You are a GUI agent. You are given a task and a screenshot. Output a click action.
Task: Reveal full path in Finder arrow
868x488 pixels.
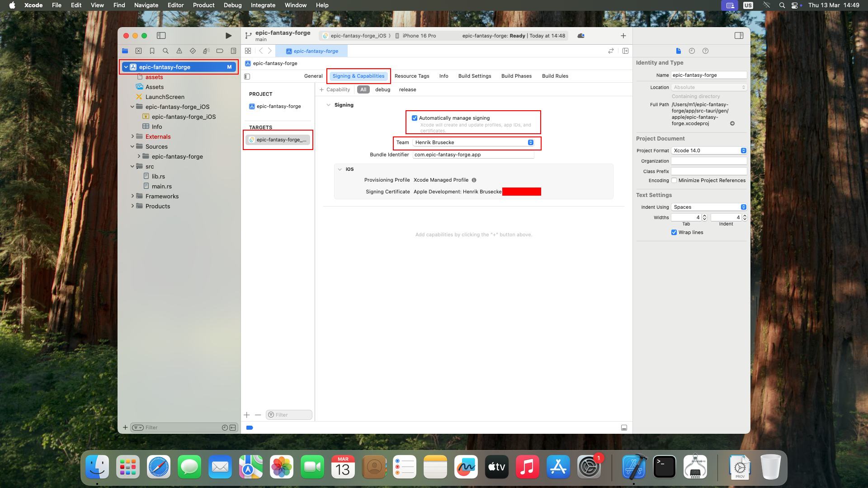coord(732,123)
